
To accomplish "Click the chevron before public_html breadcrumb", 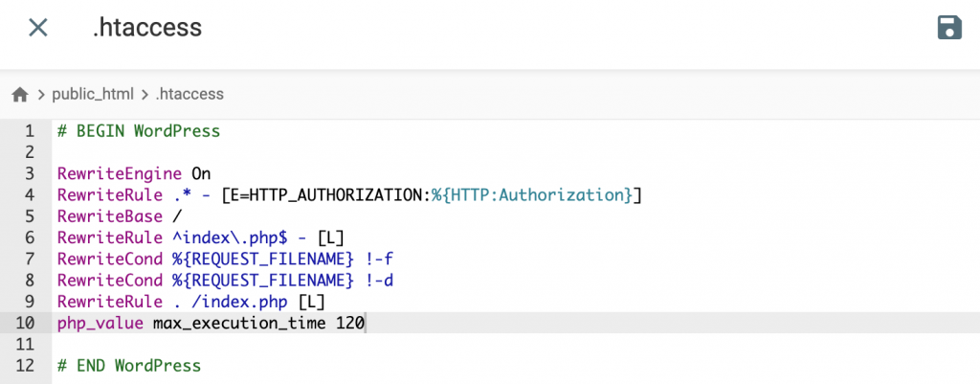I will (41, 94).
